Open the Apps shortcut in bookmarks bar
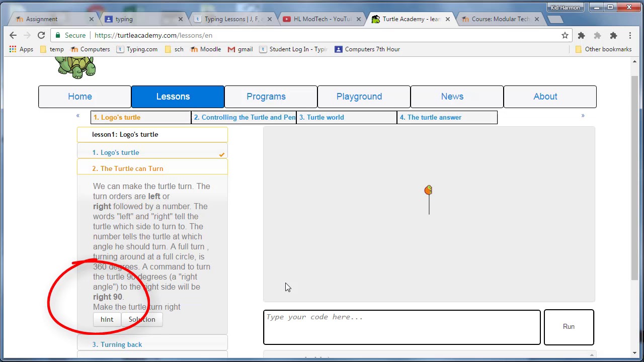The height and width of the screenshot is (362, 644). click(21, 49)
